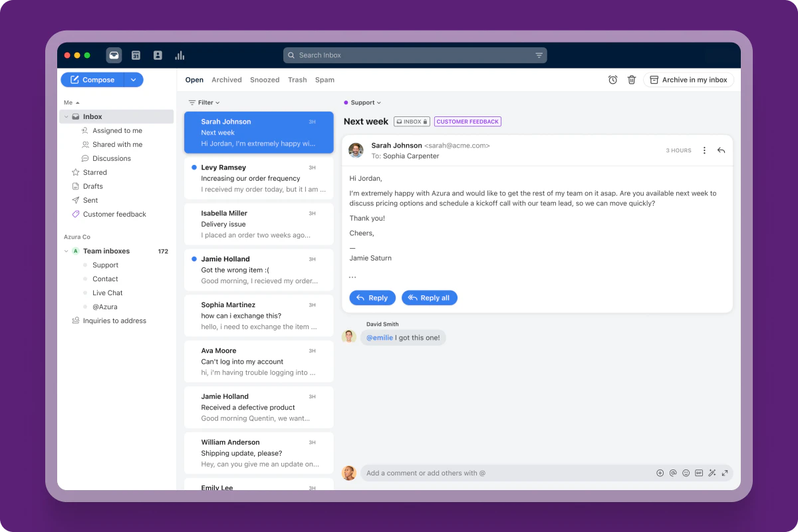Open the emoji picker for comments
The width and height of the screenshot is (798, 532).
686,473
